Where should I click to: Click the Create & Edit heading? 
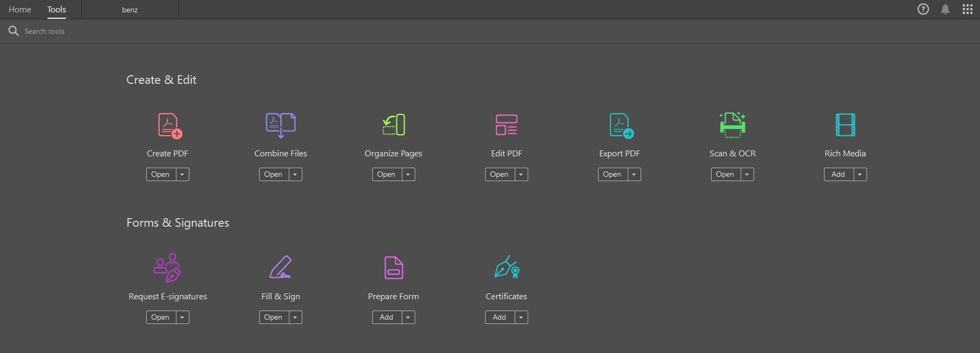pyautogui.click(x=161, y=80)
